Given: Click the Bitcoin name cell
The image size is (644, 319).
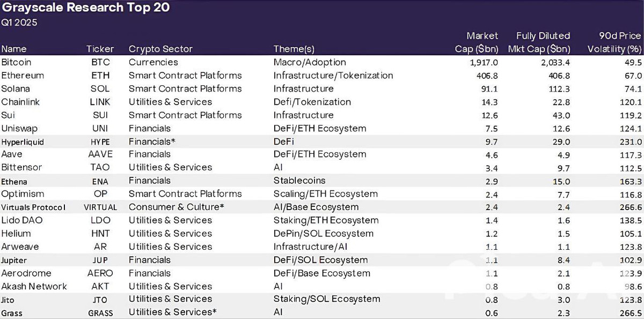Looking at the screenshot, I should [16, 62].
